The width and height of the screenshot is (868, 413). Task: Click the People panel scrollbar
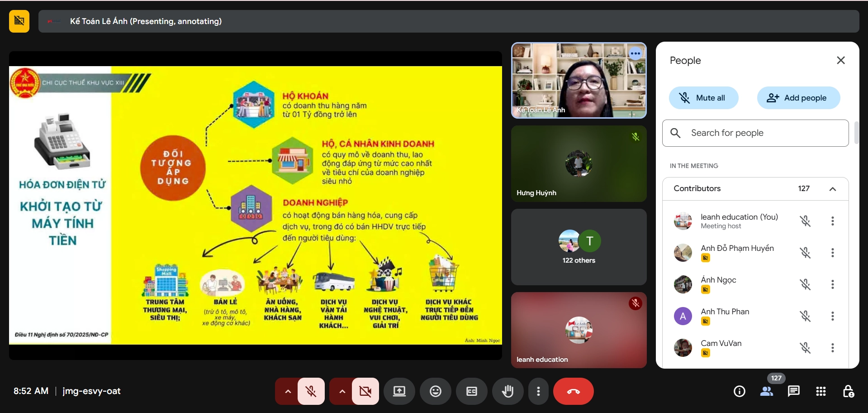pyautogui.click(x=856, y=133)
